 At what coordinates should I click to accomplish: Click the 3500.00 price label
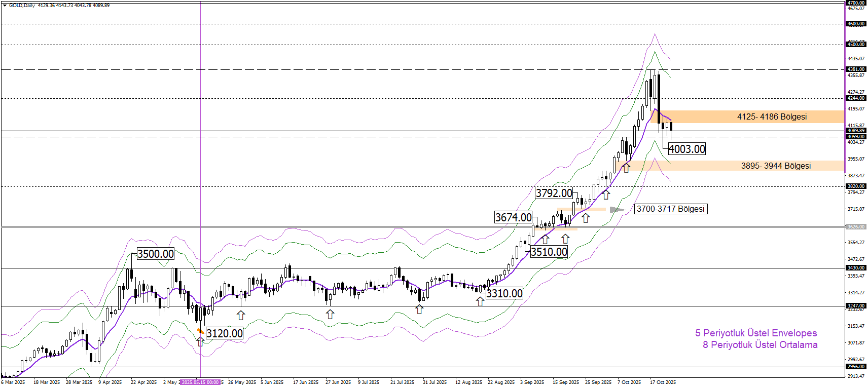pos(156,254)
